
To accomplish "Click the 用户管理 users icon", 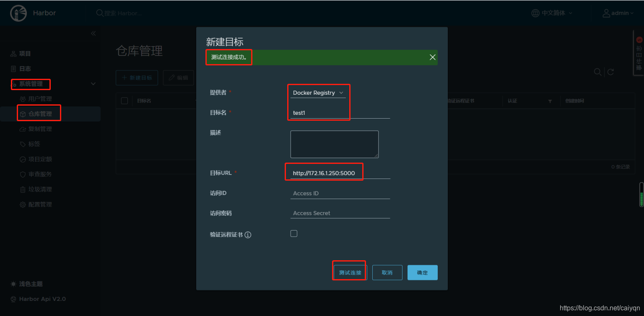I will pyautogui.click(x=23, y=99).
